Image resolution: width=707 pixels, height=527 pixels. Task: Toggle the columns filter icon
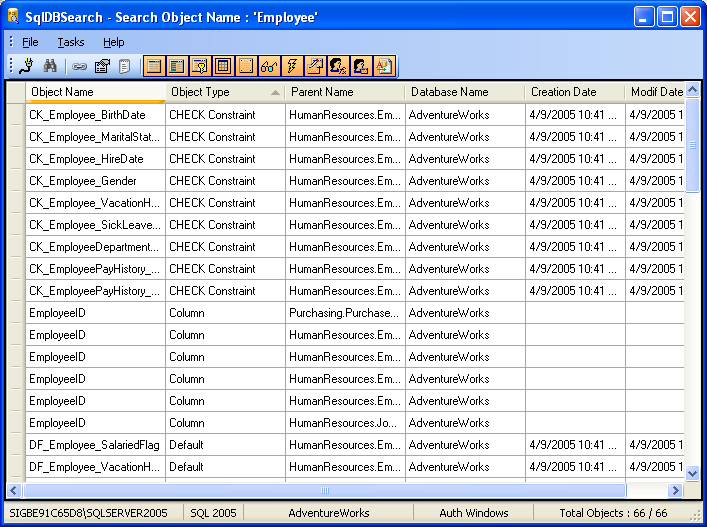[177, 66]
